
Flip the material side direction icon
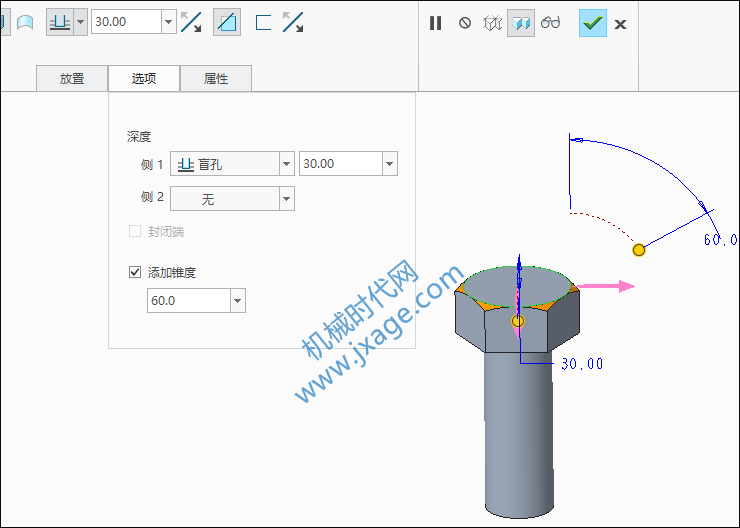click(293, 22)
